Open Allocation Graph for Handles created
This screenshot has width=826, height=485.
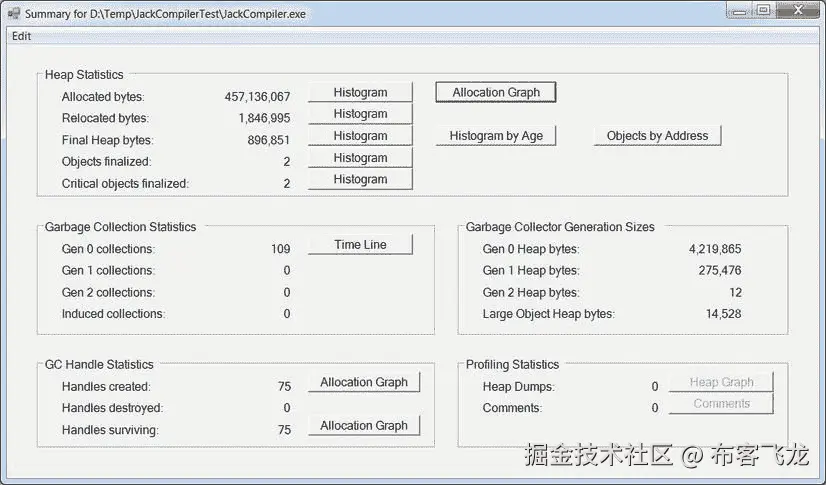click(364, 382)
